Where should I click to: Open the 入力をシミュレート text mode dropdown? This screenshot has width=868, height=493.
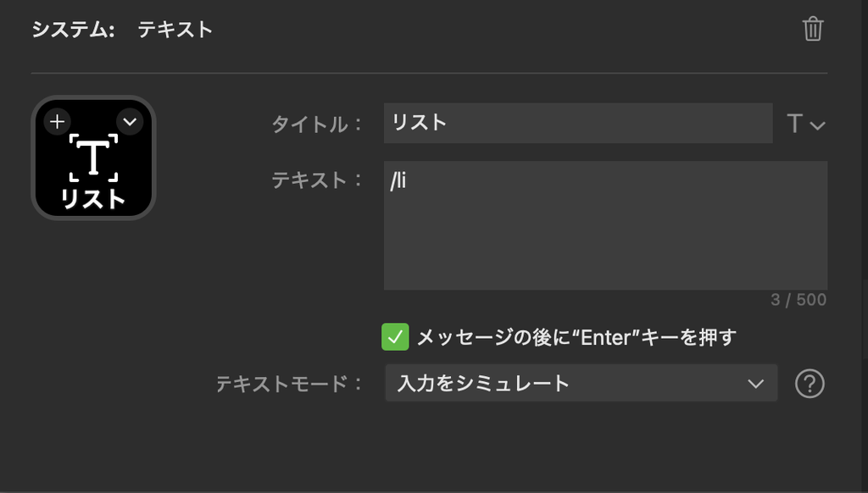581,383
